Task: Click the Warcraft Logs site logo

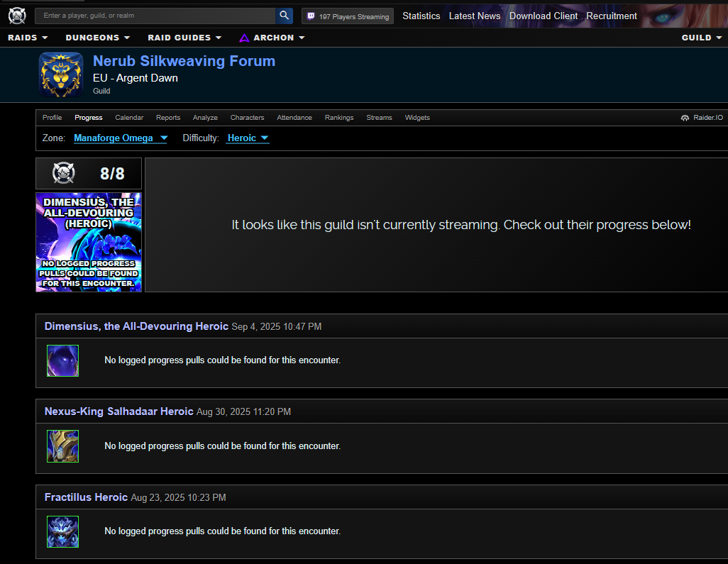Action: tap(17, 15)
